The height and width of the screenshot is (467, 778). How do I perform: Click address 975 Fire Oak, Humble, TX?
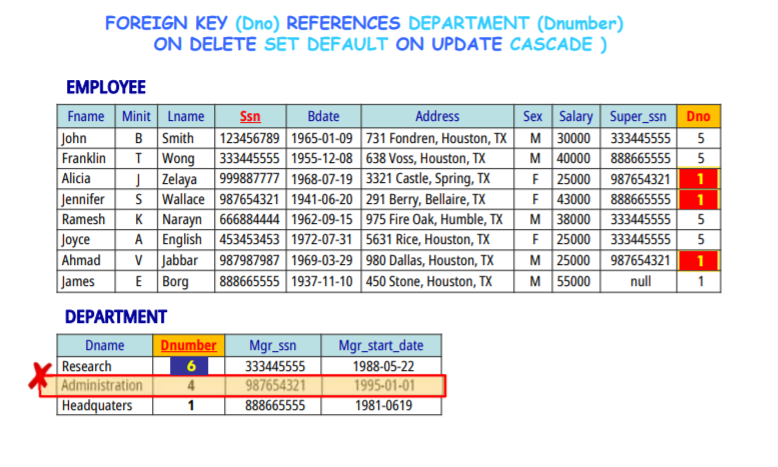tap(434, 219)
